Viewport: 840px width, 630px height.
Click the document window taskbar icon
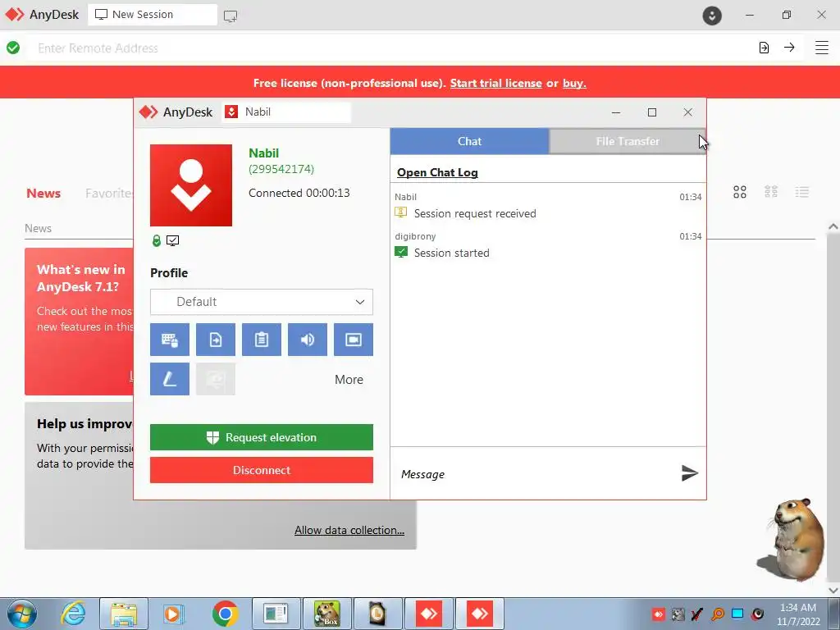click(x=276, y=614)
